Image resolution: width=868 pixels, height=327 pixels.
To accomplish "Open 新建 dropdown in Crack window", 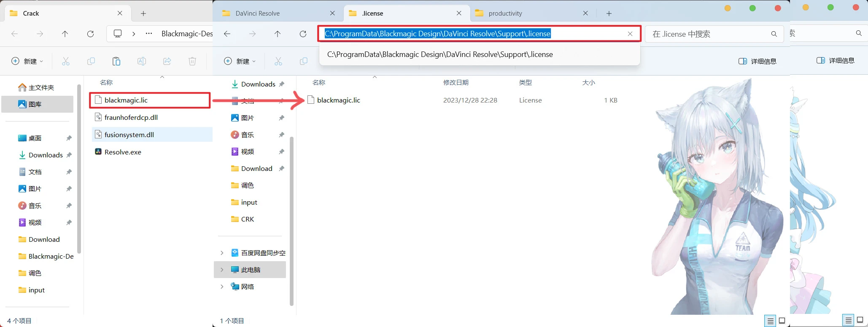I will point(27,61).
